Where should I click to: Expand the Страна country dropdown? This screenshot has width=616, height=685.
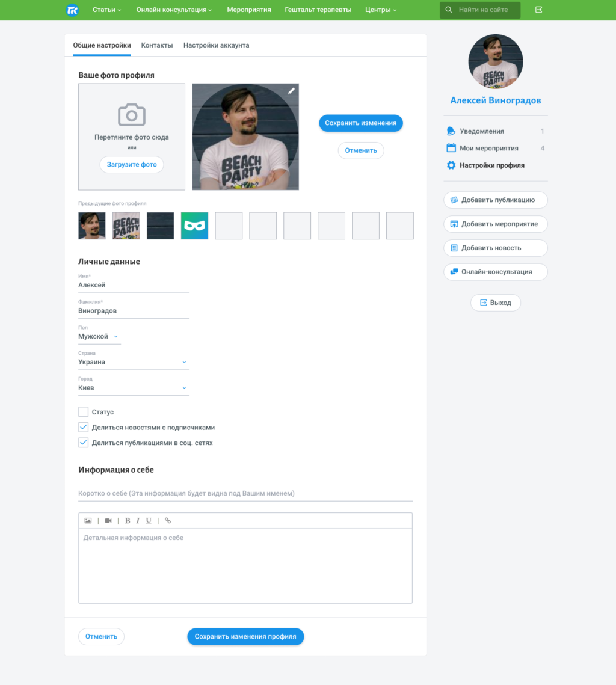click(134, 362)
